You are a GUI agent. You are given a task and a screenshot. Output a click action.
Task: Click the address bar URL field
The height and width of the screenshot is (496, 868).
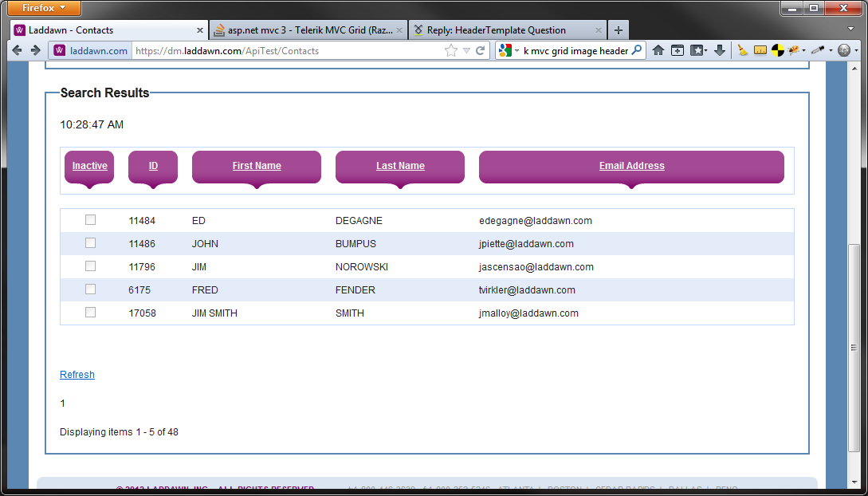coord(287,51)
